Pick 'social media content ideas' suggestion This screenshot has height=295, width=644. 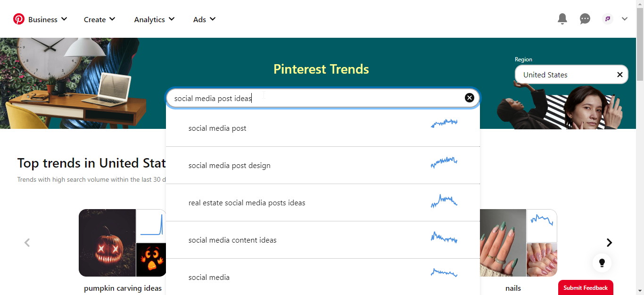click(x=232, y=240)
